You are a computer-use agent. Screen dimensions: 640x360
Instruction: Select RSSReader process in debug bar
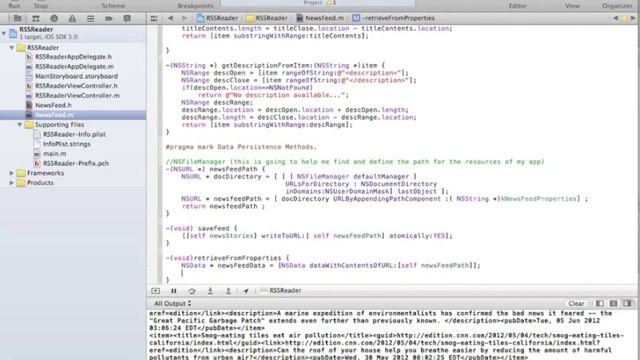click(281, 291)
